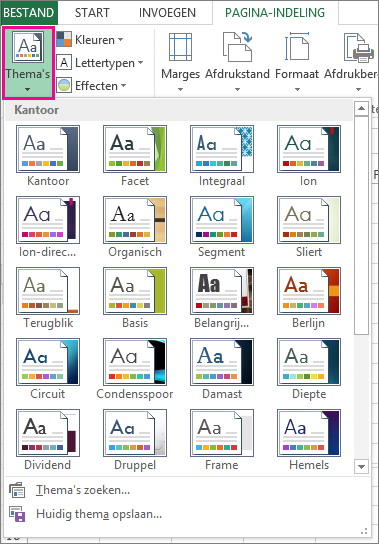This screenshot has width=379, height=544.
Task: Apply the Druppel theme
Action: click(135, 440)
